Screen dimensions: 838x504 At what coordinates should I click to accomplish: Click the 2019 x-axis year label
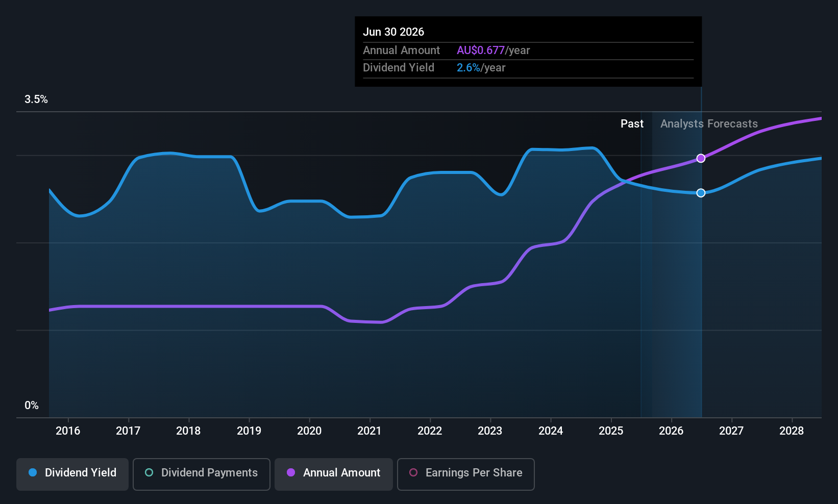(x=249, y=431)
